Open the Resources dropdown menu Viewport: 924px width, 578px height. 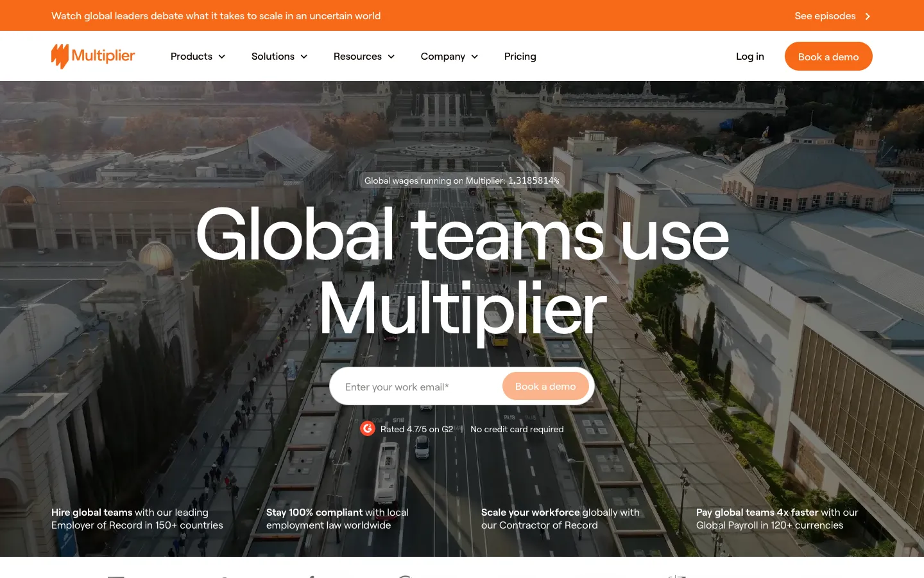(x=364, y=57)
